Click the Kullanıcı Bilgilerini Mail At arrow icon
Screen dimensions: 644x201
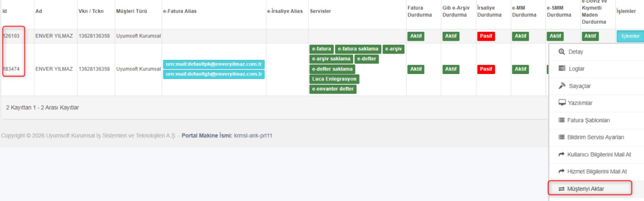[x=561, y=154]
